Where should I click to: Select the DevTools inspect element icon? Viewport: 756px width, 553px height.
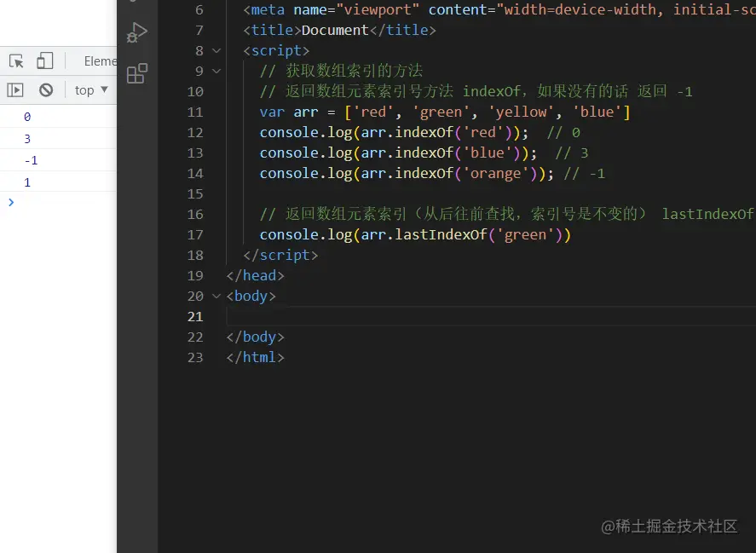coord(16,61)
